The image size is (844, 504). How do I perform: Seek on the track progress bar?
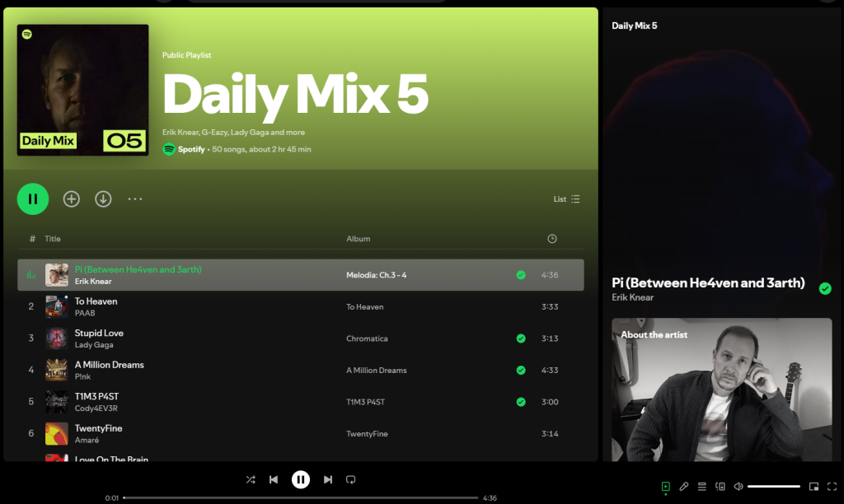[x=301, y=497]
